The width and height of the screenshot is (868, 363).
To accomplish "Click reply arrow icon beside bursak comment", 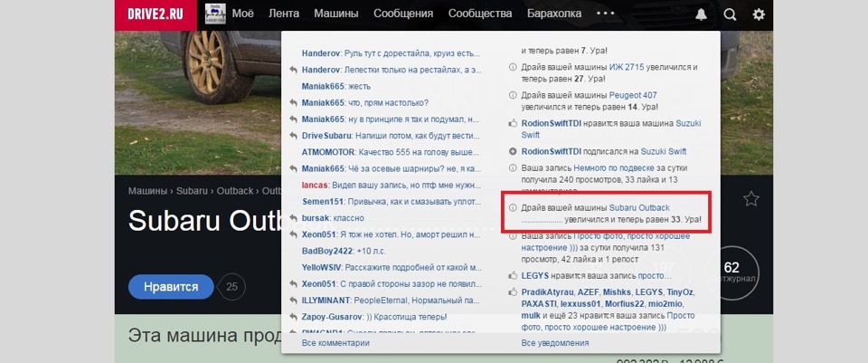I will click(293, 218).
